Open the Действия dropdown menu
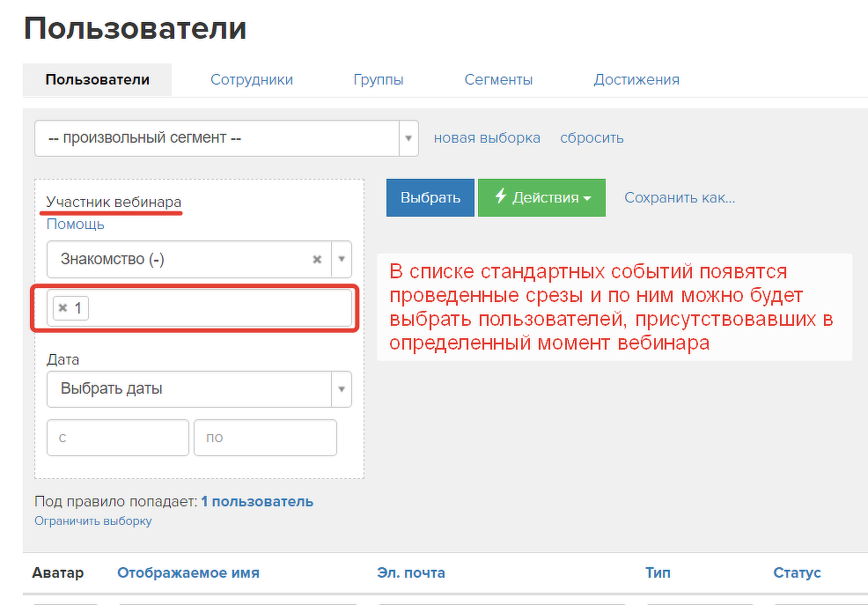This screenshot has width=868, height=605. [541, 197]
